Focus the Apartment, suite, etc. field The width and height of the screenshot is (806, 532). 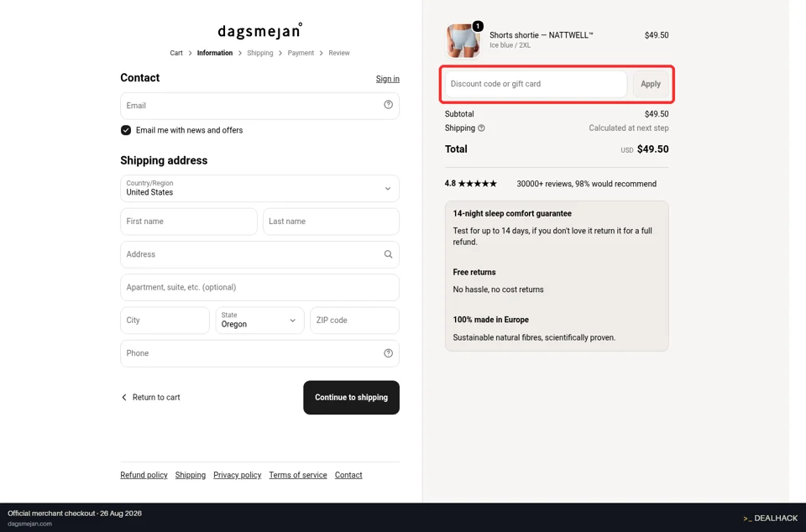point(259,287)
